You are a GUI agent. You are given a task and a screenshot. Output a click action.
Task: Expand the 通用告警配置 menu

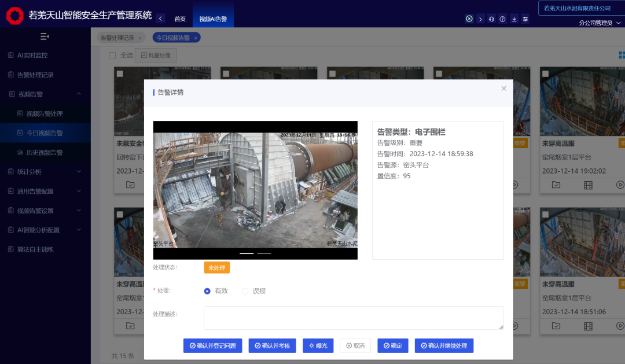tap(45, 191)
